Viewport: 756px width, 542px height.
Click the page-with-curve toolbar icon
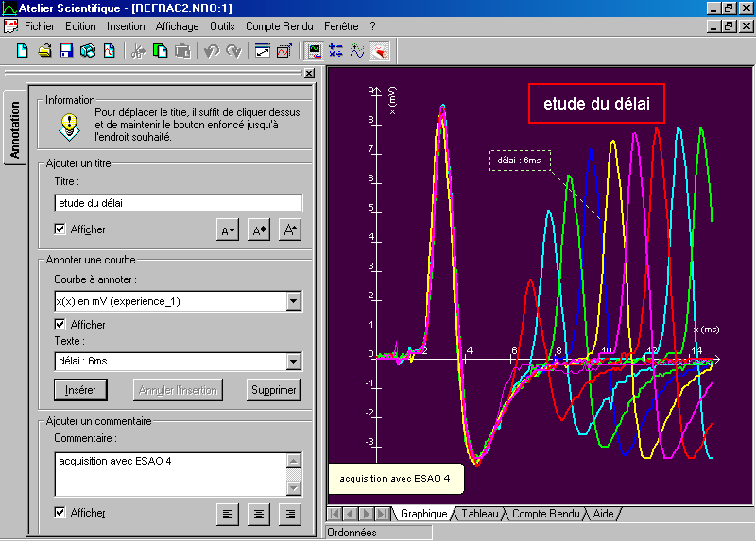[x=110, y=51]
